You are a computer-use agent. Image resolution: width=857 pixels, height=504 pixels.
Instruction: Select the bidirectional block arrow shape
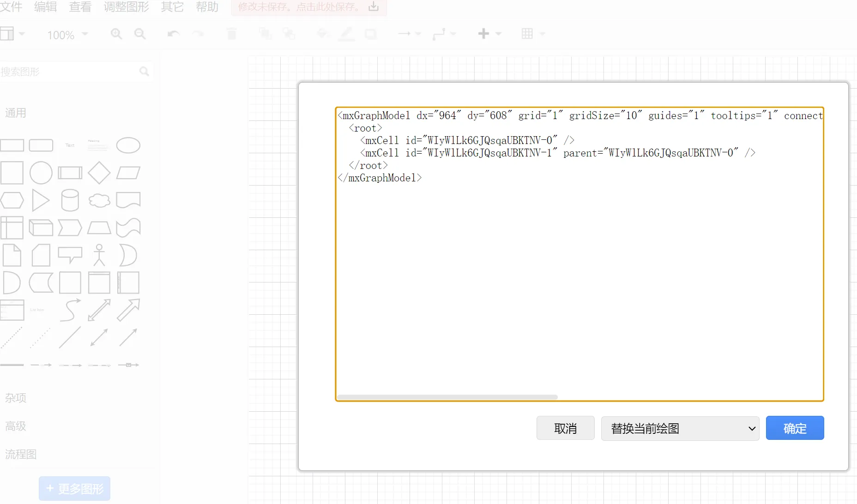point(99,310)
